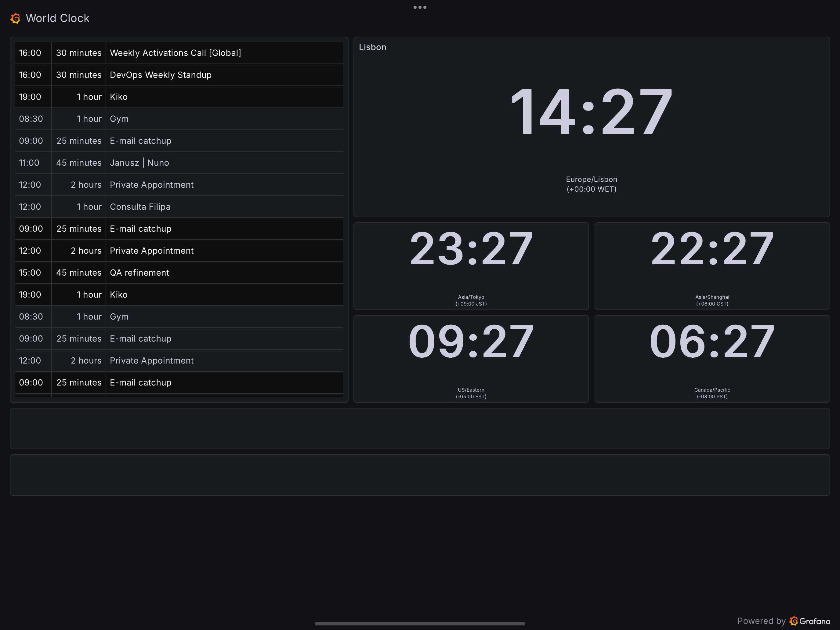Click the Grafana logo in Powered by footer
The image size is (840, 630).
(x=793, y=621)
